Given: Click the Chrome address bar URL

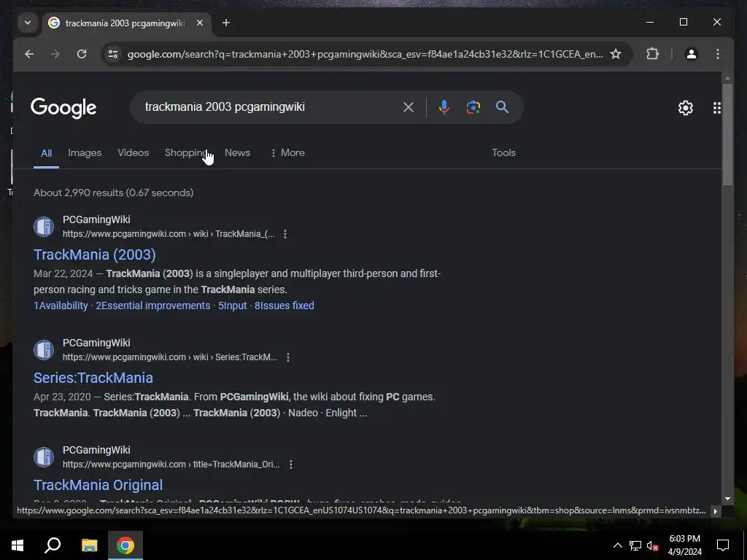Looking at the screenshot, I should pyautogui.click(x=365, y=54).
